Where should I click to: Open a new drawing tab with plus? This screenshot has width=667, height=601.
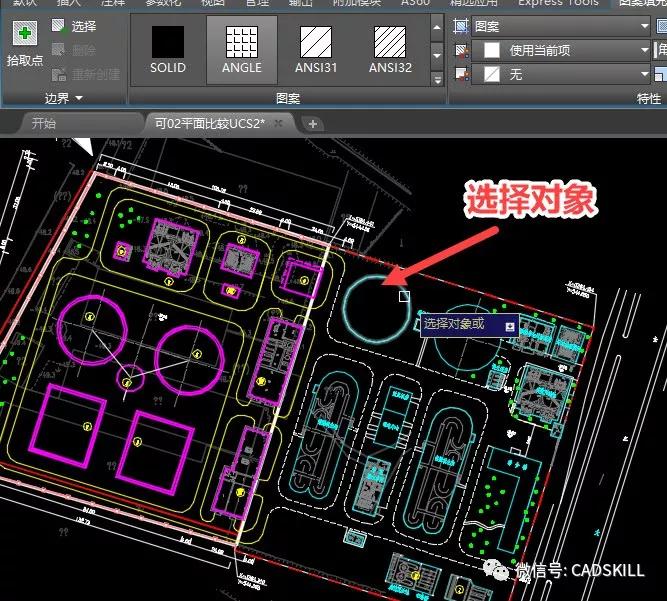pos(313,124)
